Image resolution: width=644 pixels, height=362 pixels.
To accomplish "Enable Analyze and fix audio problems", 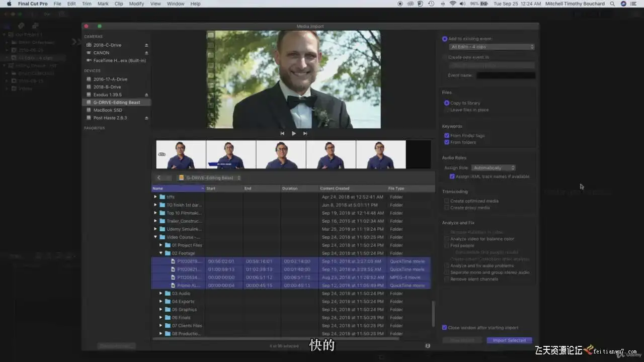I will (x=446, y=265).
